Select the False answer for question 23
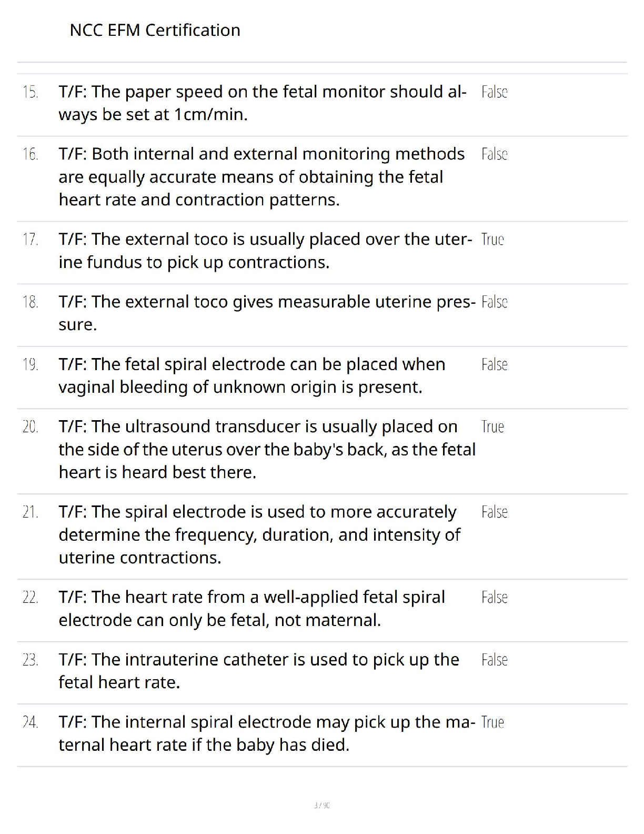Screen dimensions: 644x834 494,660
